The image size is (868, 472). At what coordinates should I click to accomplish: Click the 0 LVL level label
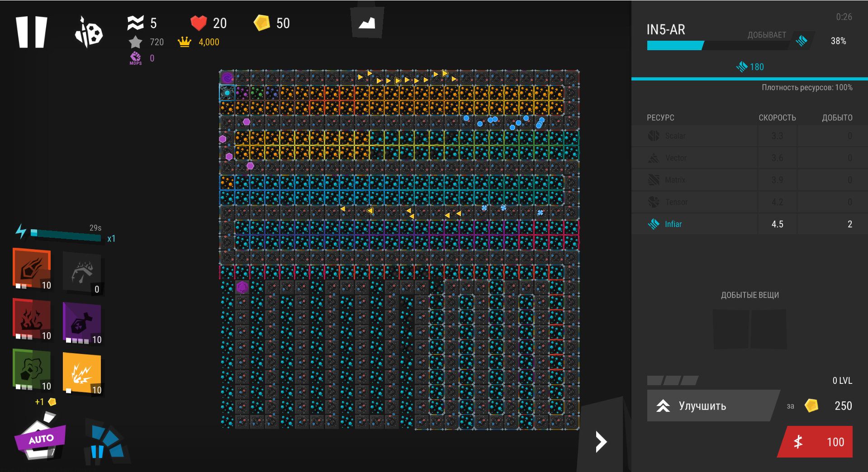pyautogui.click(x=842, y=381)
